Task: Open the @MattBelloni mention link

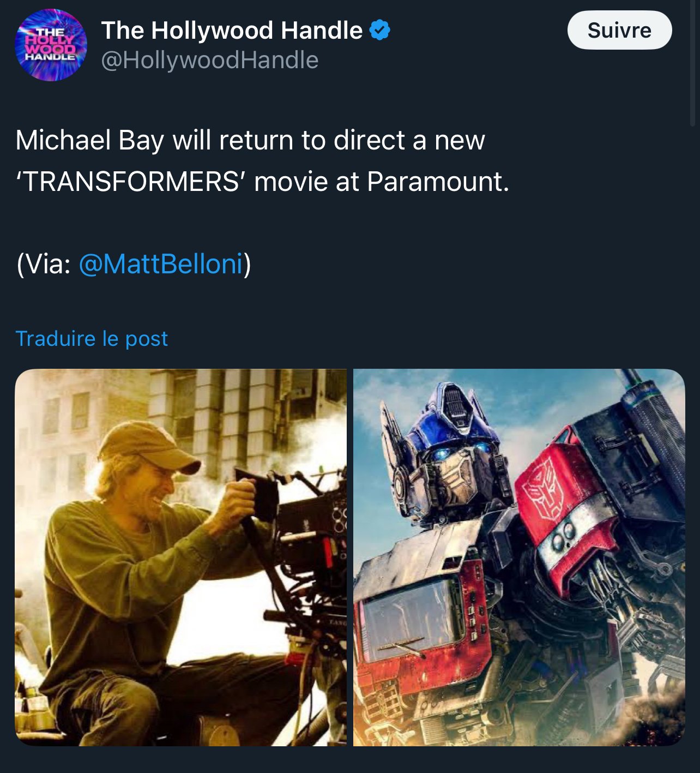Action: point(161,264)
